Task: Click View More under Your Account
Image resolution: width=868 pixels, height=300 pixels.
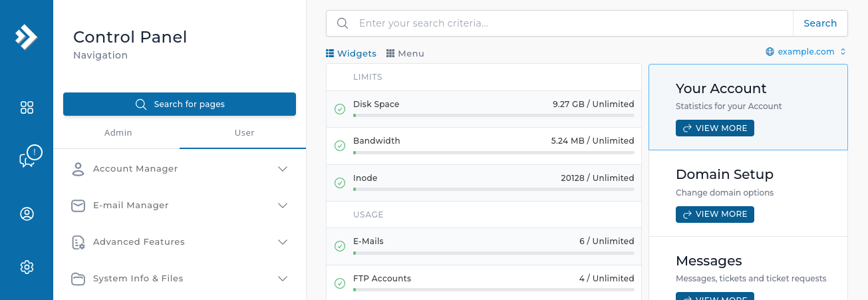Action: coord(715,128)
